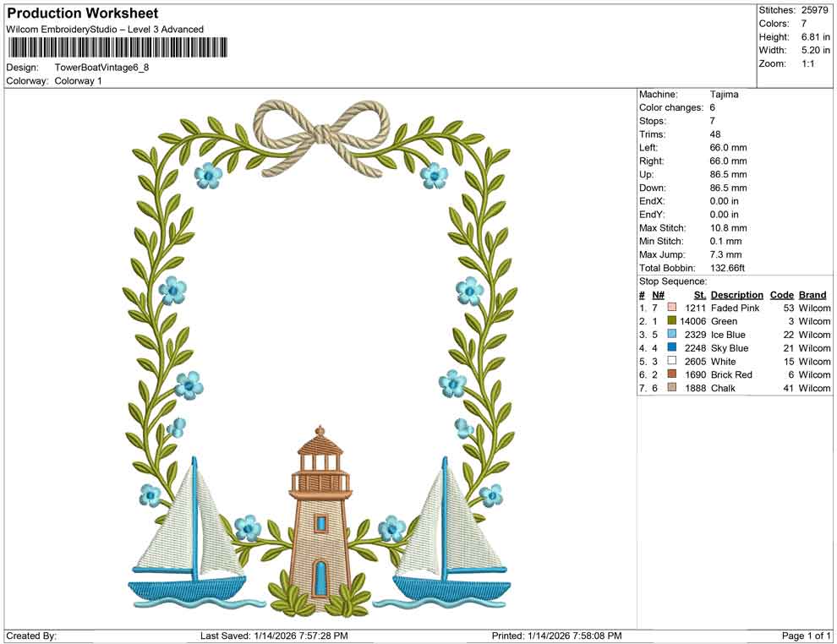Screen dimensions: 837x644
Task: Click the left sailboat in the design
Action: pyautogui.click(x=188, y=541)
